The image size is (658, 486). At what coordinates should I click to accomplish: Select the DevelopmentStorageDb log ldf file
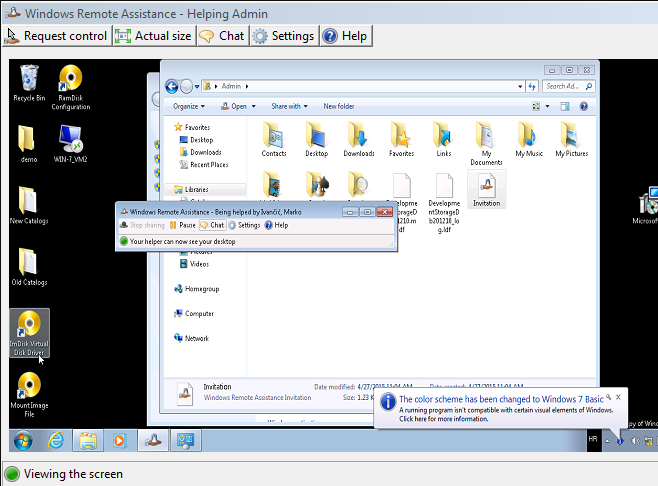pyautogui.click(x=444, y=203)
